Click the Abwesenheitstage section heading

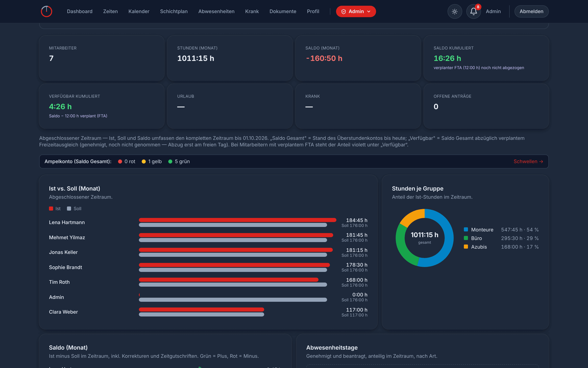pos(332,348)
